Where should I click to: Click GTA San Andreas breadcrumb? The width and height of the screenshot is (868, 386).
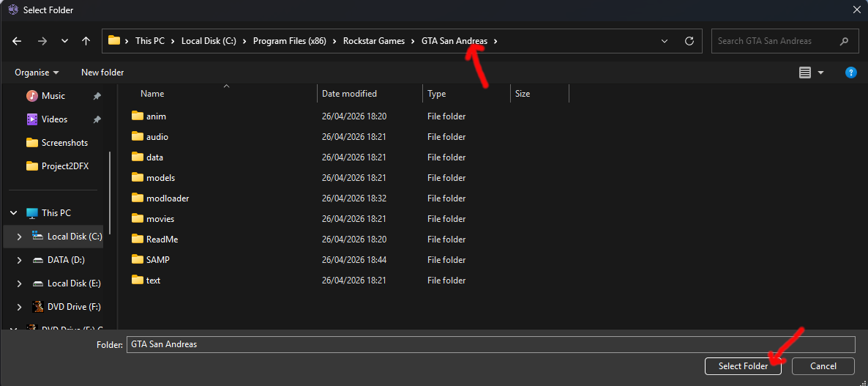pyautogui.click(x=454, y=41)
